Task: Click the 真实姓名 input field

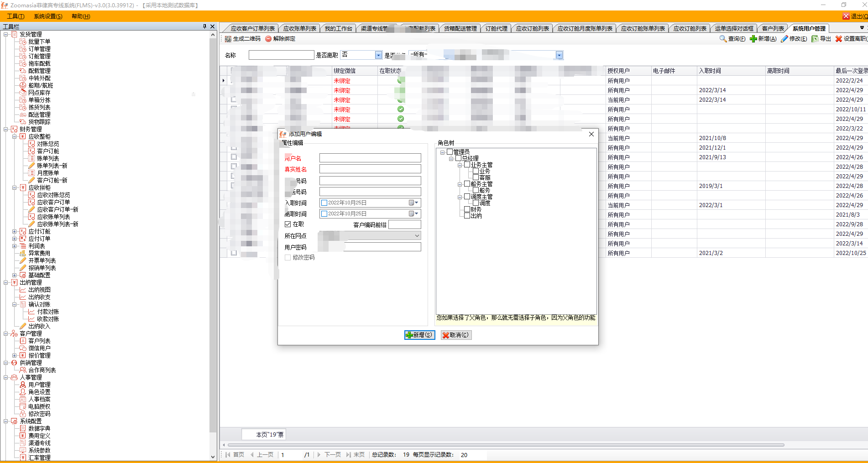Action: click(370, 169)
